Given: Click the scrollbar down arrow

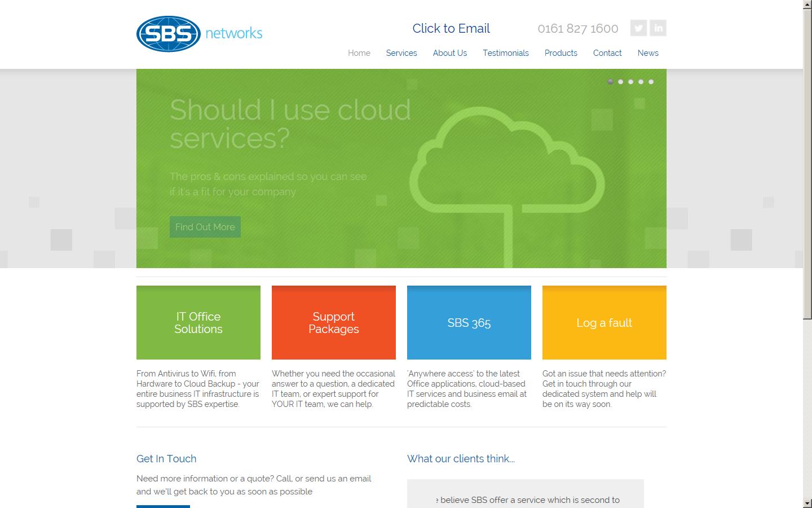Looking at the screenshot, I should [807, 502].
